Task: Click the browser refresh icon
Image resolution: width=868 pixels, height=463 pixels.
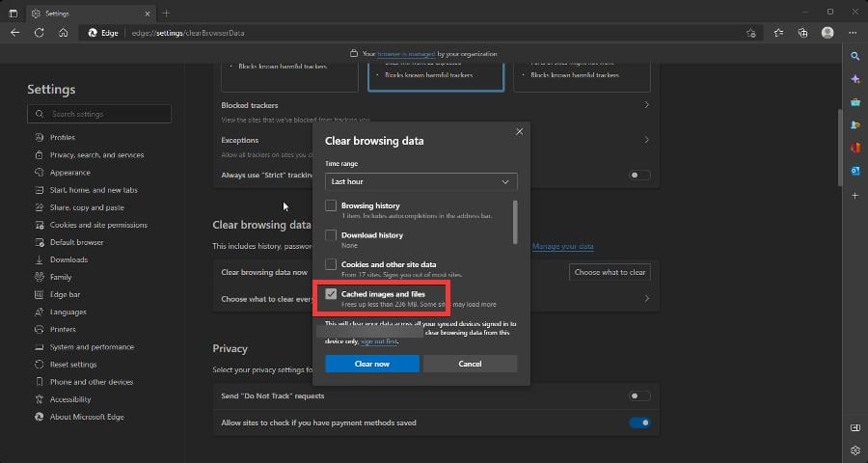Action: (39, 33)
